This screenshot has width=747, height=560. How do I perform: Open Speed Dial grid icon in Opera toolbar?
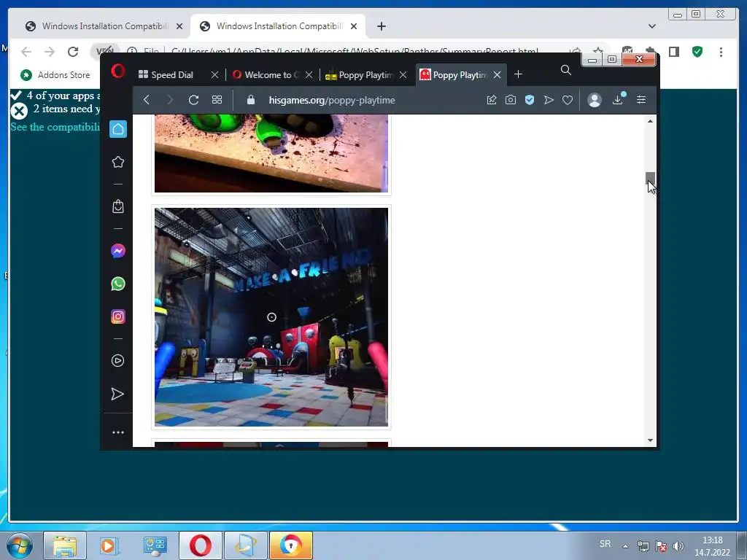click(x=217, y=100)
